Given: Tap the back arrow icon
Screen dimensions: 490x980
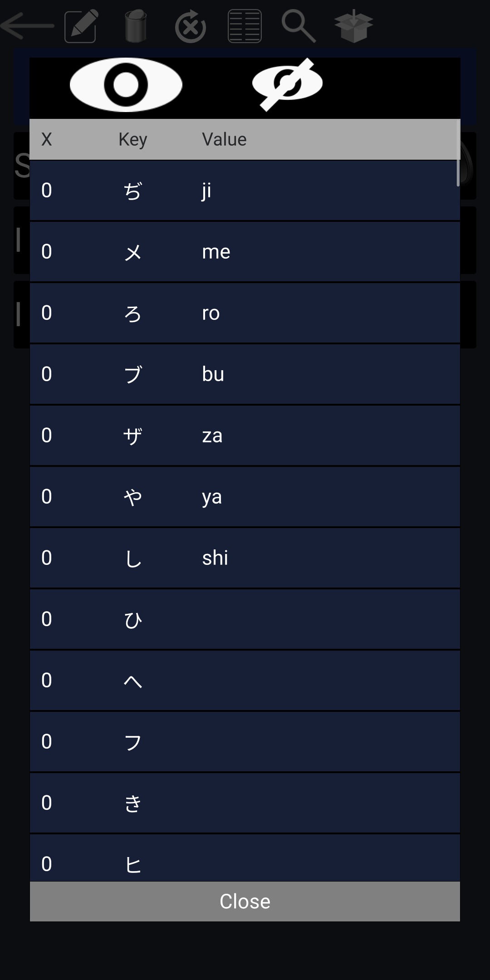Looking at the screenshot, I should click(x=28, y=26).
